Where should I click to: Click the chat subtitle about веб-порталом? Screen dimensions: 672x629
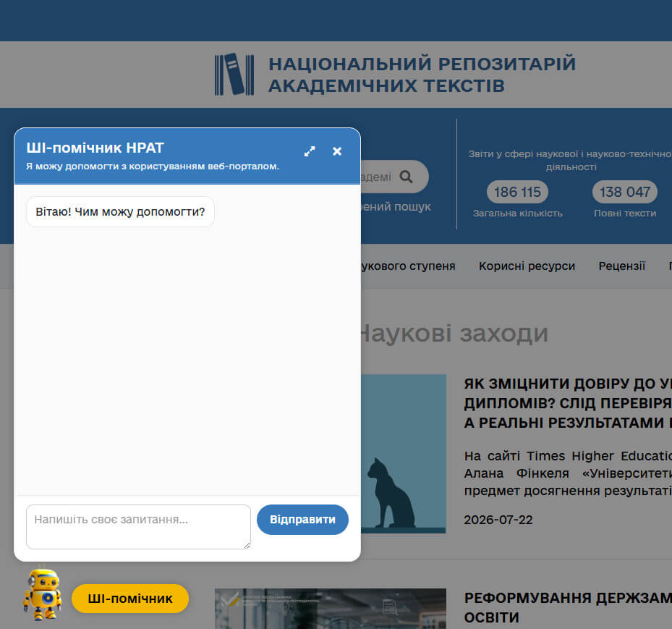click(153, 166)
